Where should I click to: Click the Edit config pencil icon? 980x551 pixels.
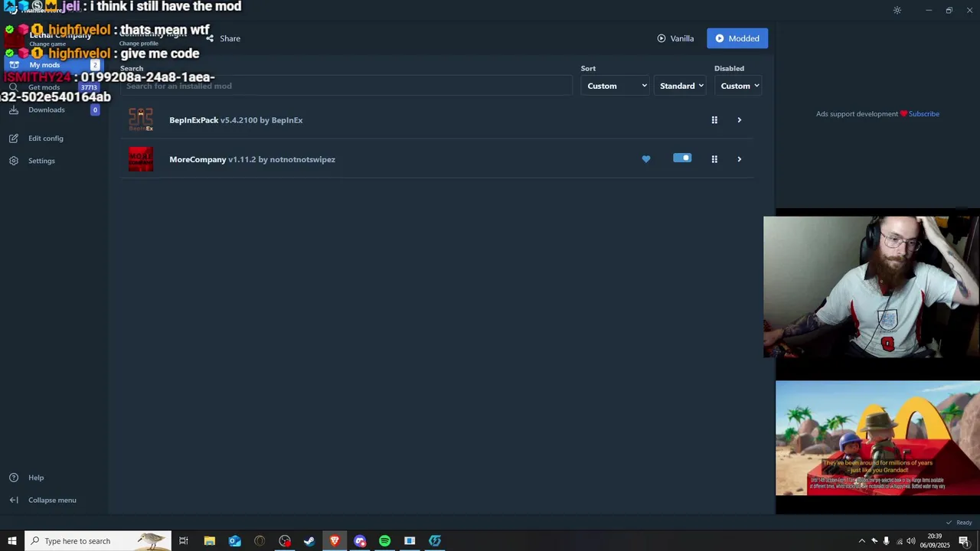14,139
